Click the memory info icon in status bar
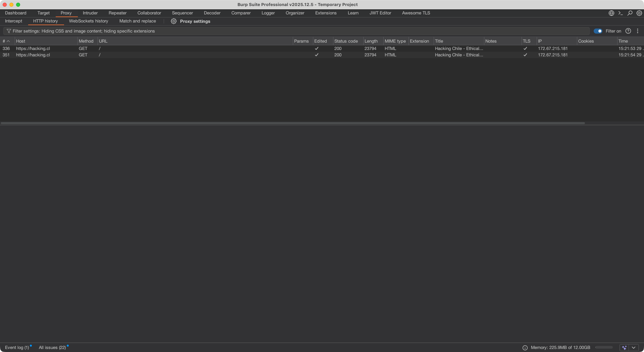Viewport: 644px width, 352px height. coord(525,348)
